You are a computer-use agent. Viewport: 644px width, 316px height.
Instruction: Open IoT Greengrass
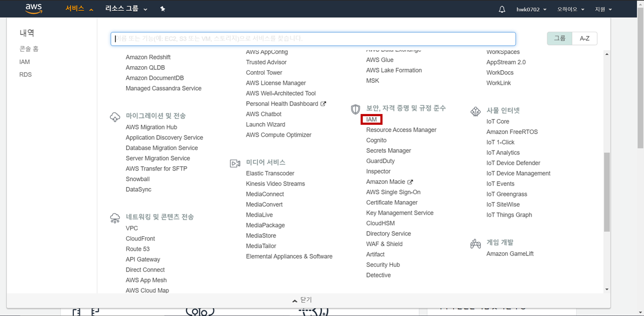pyautogui.click(x=507, y=194)
